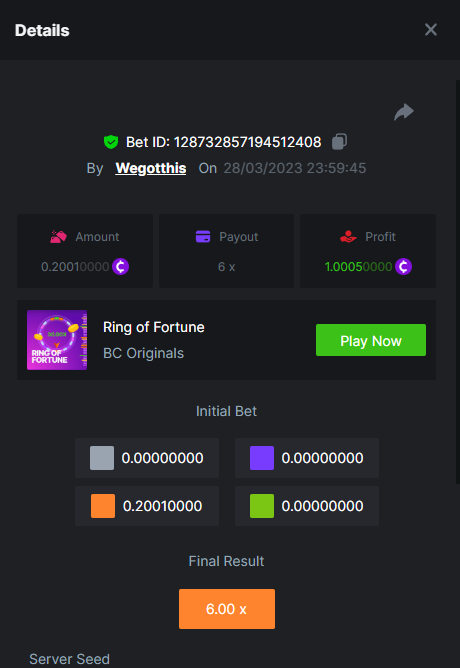Select the gray color swatch

pos(102,458)
